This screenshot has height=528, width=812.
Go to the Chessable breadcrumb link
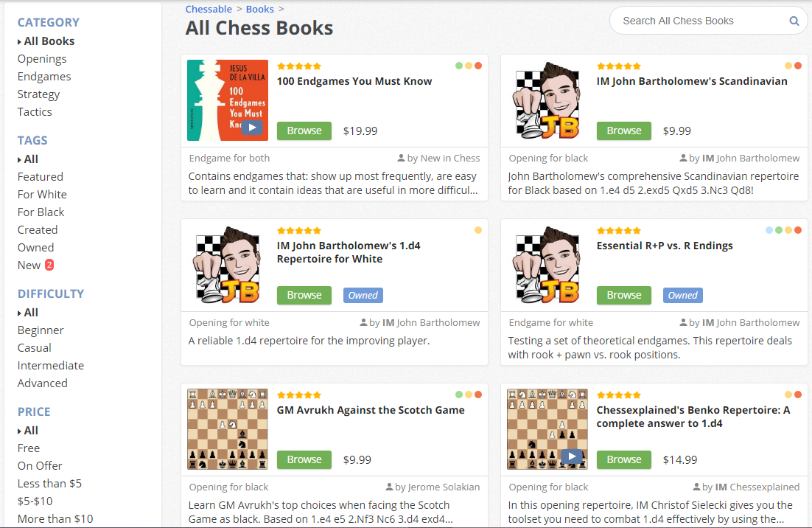[x=209, y=9]
